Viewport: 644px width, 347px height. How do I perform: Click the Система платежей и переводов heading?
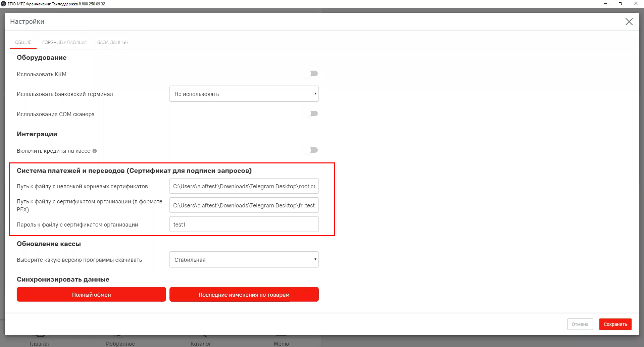tap(134, 170)
